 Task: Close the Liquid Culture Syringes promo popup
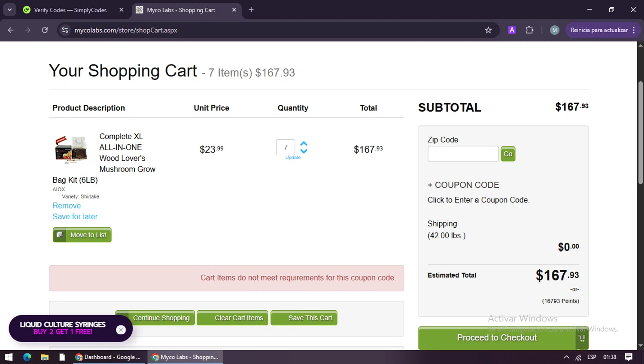[121, 330]
